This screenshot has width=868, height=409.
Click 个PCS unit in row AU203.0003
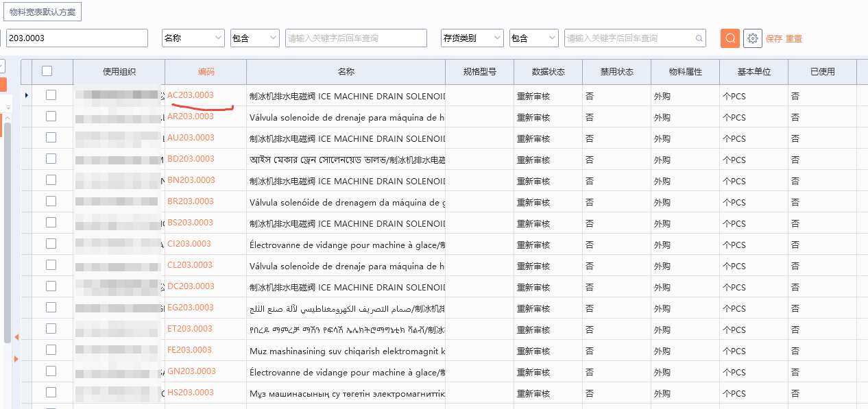(734, 138)
